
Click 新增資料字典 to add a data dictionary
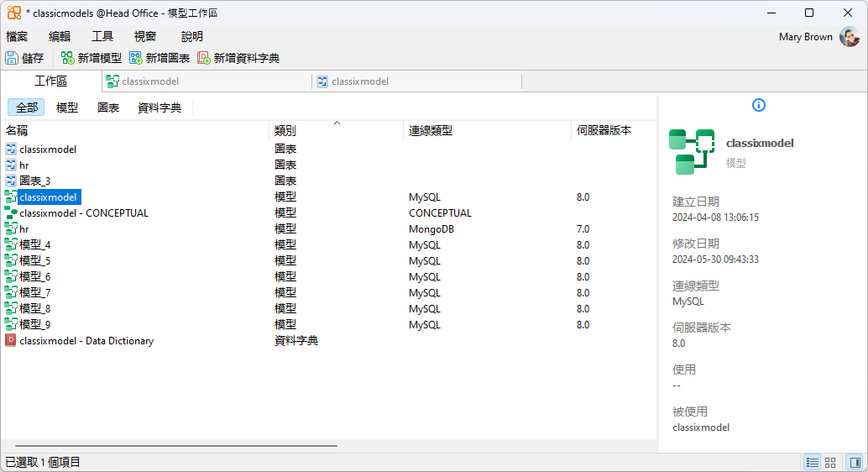[238, 58]
